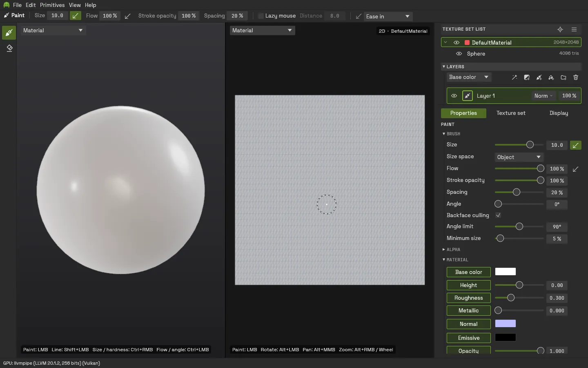
Task: Open the Material dropdown in the 2D viewport
Action: point(262,30)
